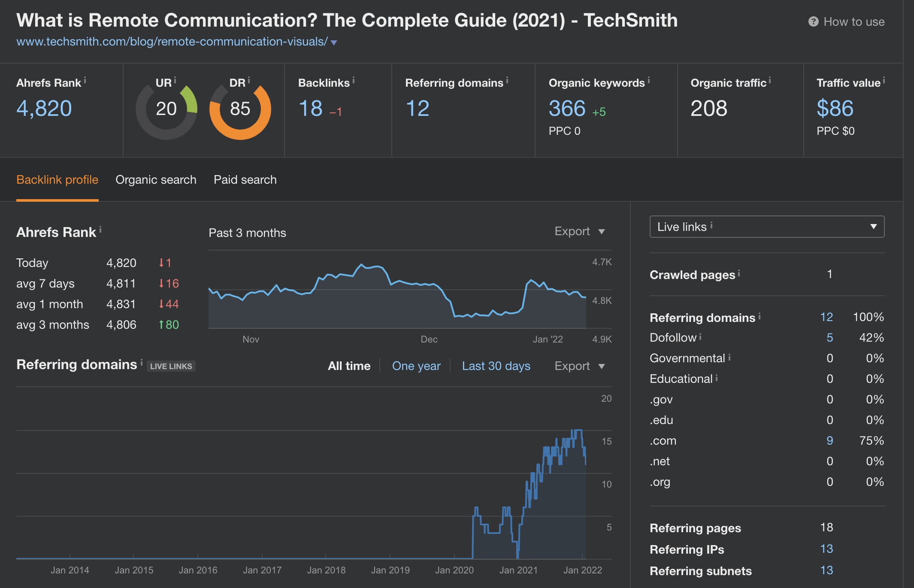Switch referring domains chart to Last 30 days
This screenshot has width=914, height=588.
[x=496, y=366]
